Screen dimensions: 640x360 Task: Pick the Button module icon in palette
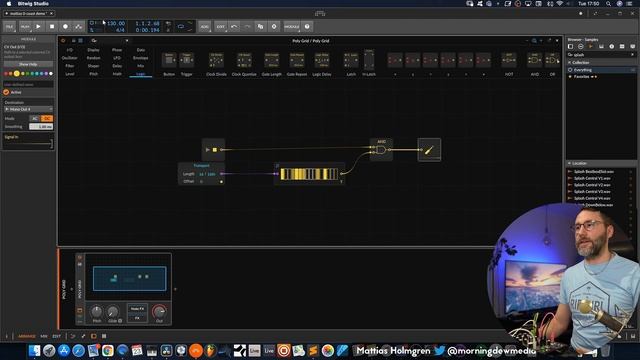pos(169,60)
